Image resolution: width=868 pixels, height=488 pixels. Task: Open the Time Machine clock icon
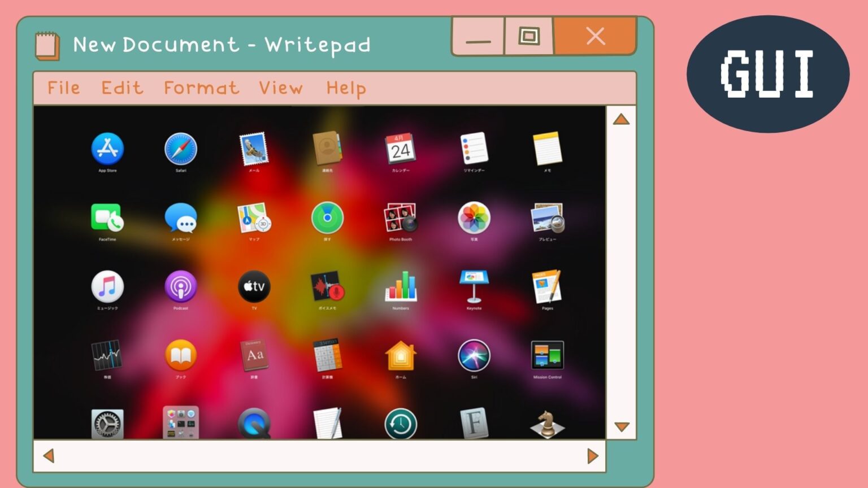(401, 423)
